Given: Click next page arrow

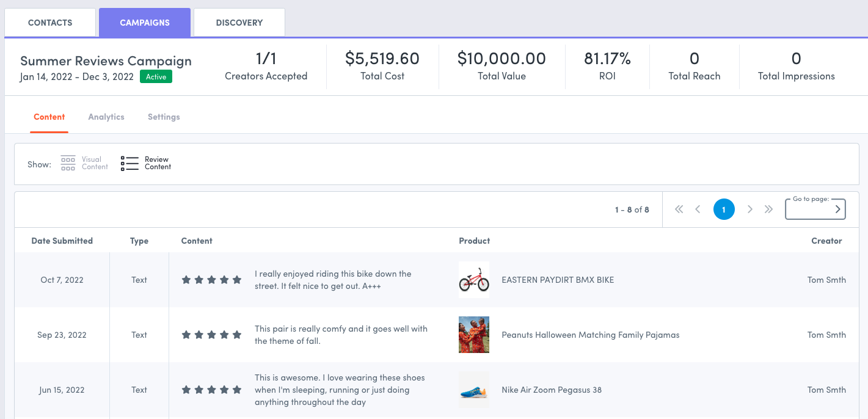Looking at the screenshot, I should pyautogui.click(x=750, y=209).
